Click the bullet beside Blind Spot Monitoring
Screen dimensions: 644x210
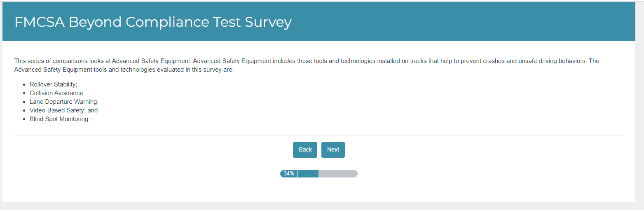pos(25,119)
